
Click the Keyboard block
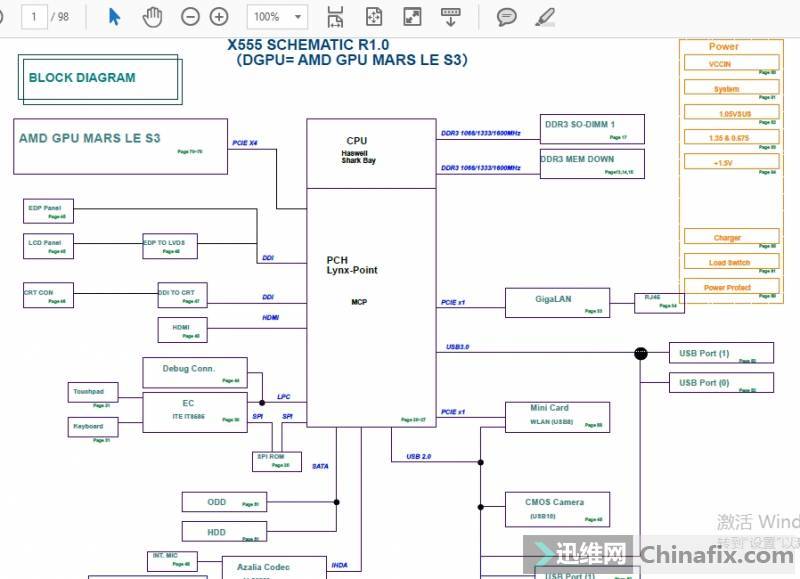click(93, 427)
